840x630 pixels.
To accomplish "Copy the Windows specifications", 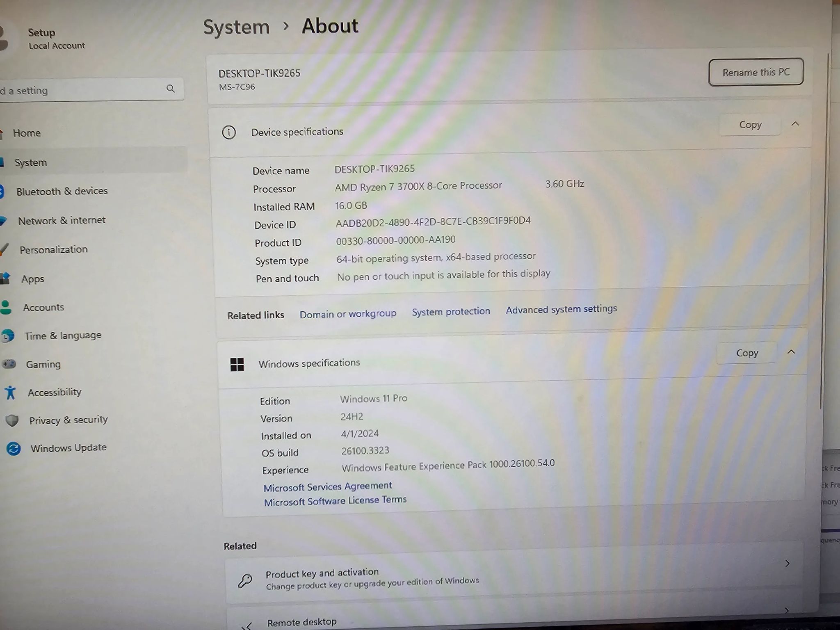I will tap(747, 353).
